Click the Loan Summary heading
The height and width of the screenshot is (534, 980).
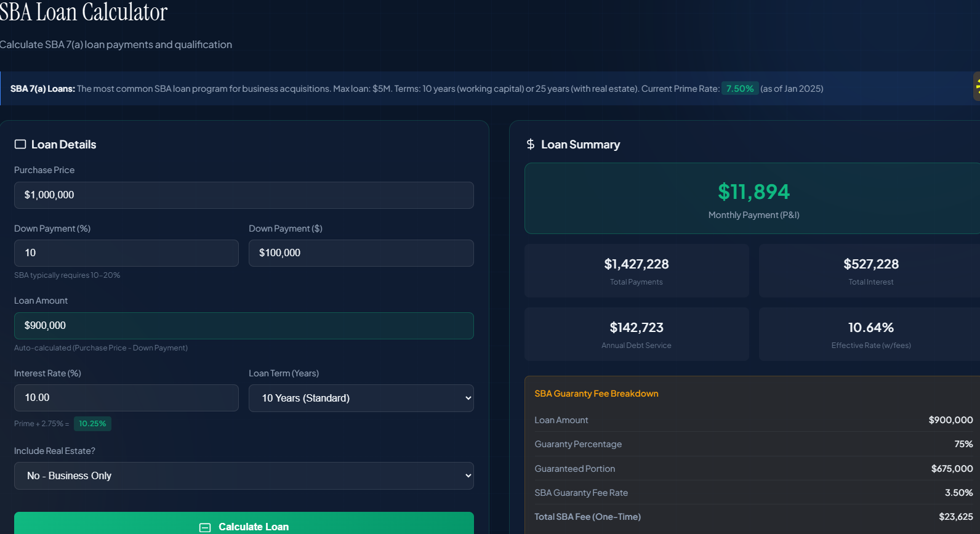tap(580, 145)
